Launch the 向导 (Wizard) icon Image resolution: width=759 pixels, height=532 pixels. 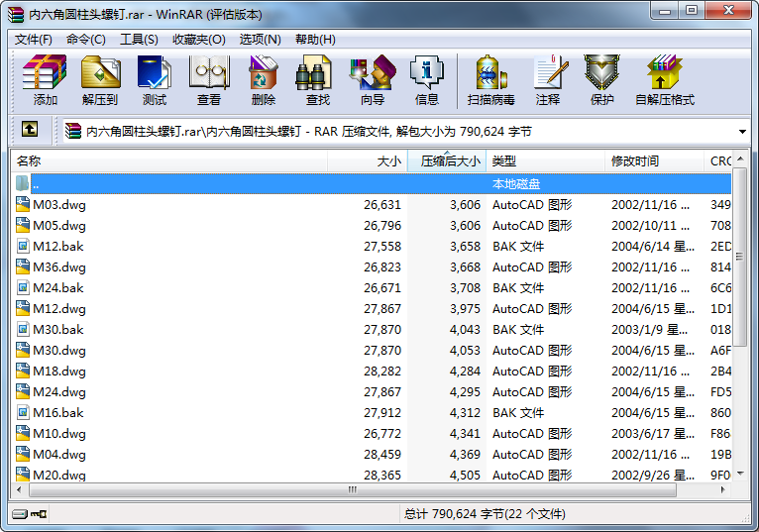tap(373, 80)
